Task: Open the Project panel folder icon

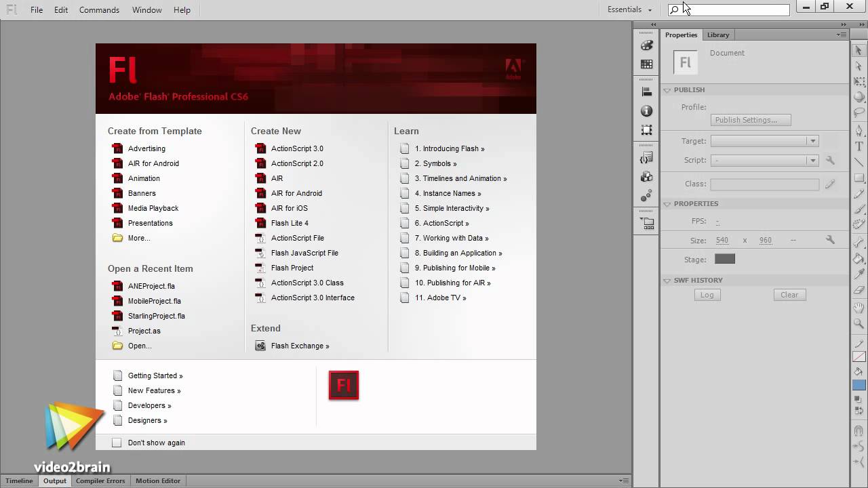Action: tap(647, 222)
